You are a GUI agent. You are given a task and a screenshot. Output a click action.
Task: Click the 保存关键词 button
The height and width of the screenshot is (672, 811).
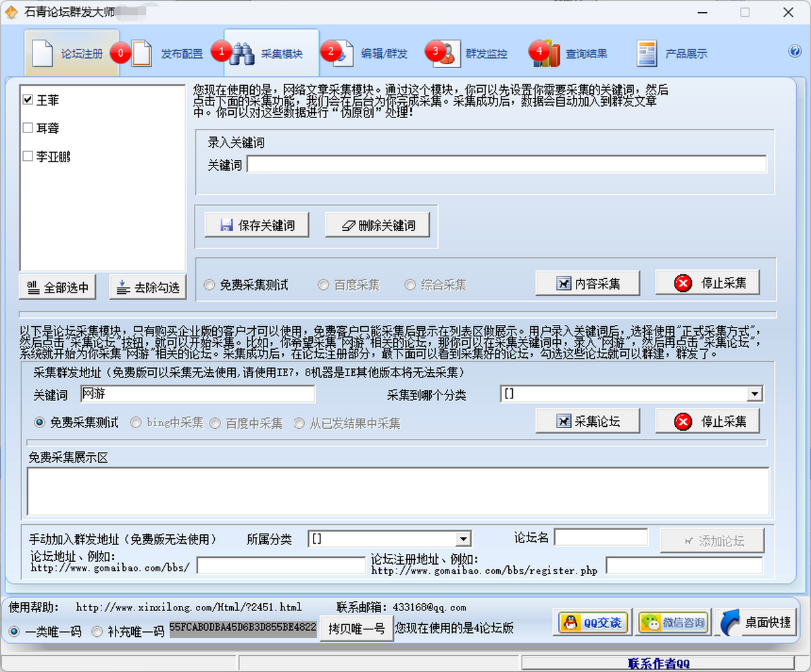pyautogui.click(x=257, y=226)
